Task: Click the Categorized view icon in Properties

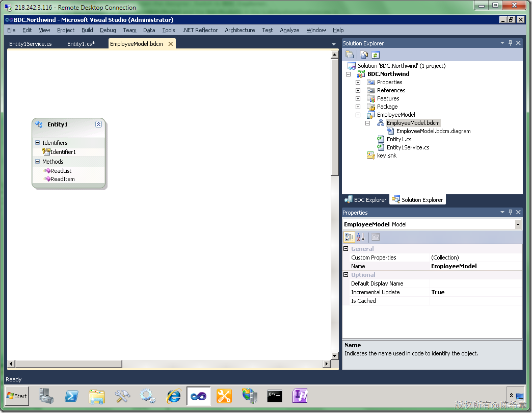Action: pos(349,237)
